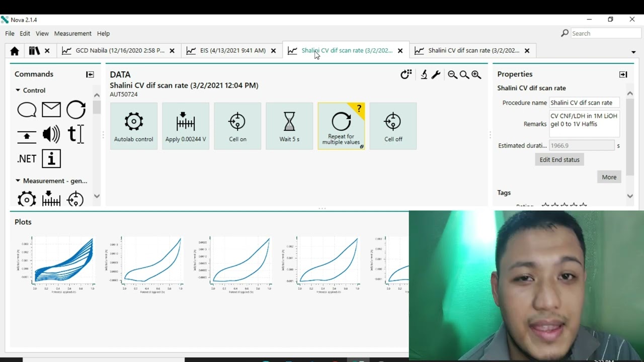644x362 pixels.
Task: Click the More button
Action: coord(609,177)
